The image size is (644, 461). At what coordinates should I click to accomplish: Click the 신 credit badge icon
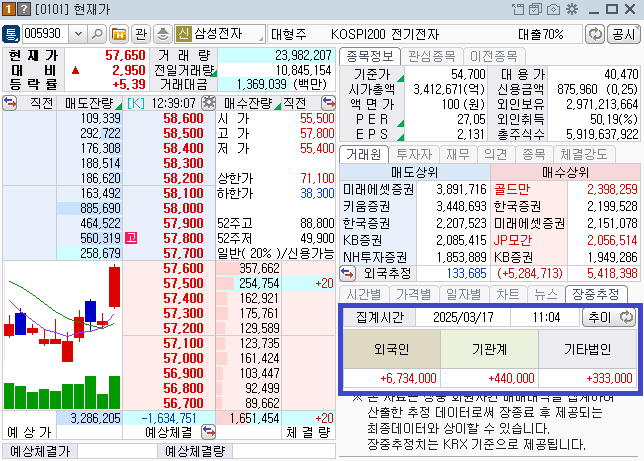(x=183, y=34)
